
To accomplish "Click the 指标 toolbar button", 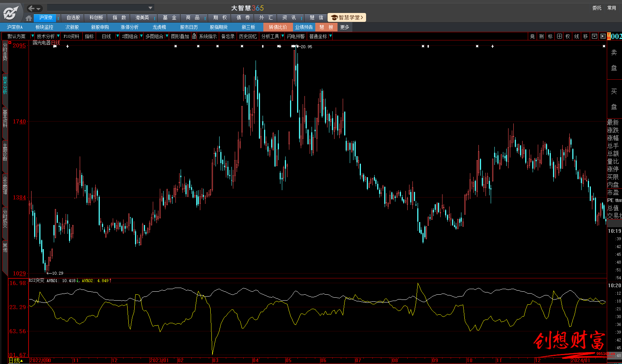I will point(89,36).
